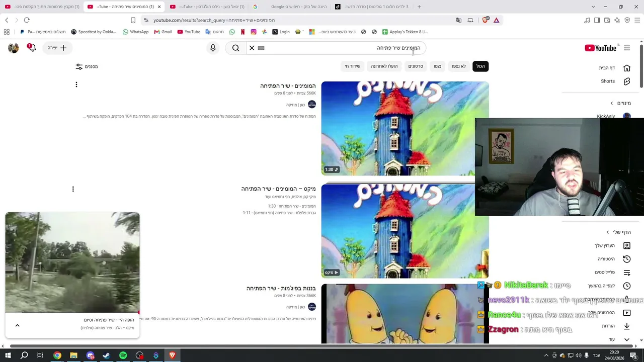The width and height of the screenshot is (644, 362).
Task: Clear the YouTube search query
Action: pyautogui.click(x=252, y=48)
